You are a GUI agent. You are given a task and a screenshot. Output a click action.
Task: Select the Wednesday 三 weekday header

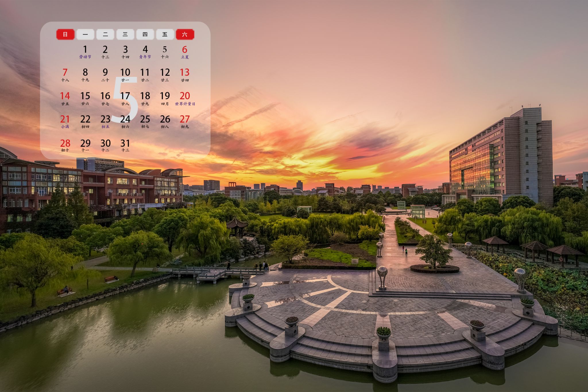click(125, 34)
